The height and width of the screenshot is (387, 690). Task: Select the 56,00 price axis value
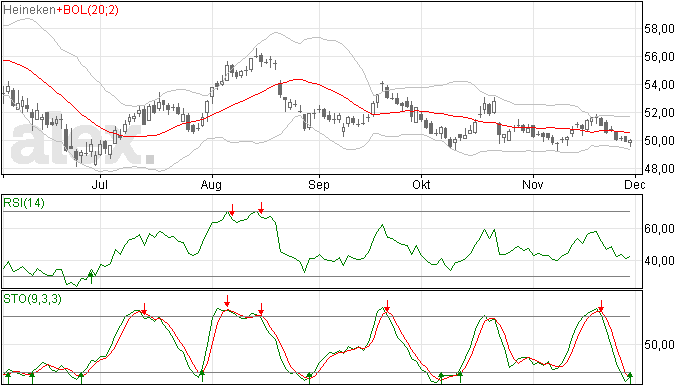coord(659,57)
